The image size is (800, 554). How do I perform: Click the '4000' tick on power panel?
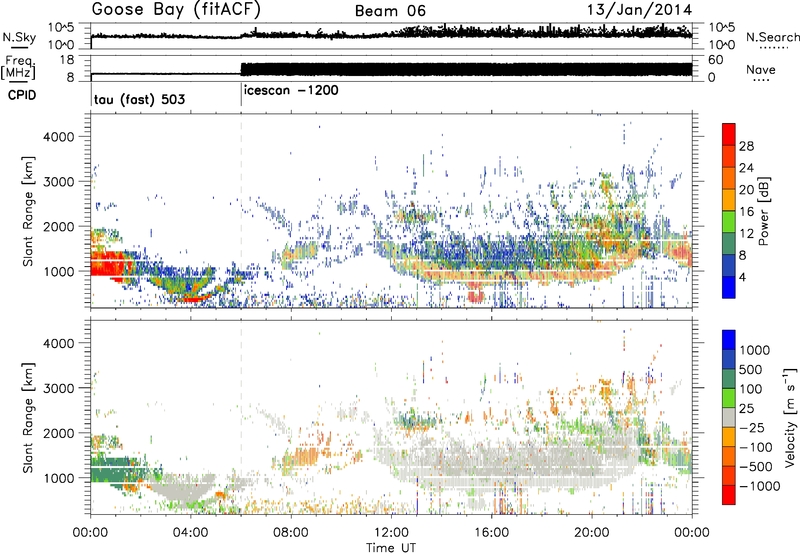click(58, 137)
